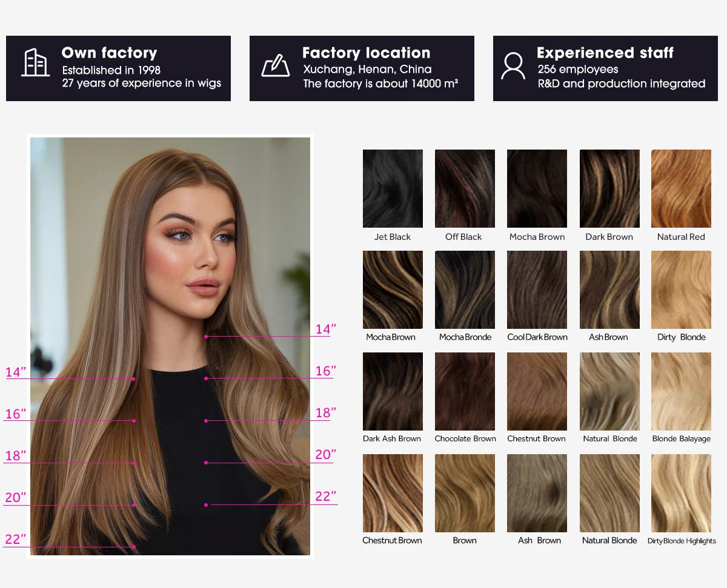The width and height of the screenshot is (727, 588).
Task: Click "27 years of experience in wigs"
Action: [x=142, y=84]
